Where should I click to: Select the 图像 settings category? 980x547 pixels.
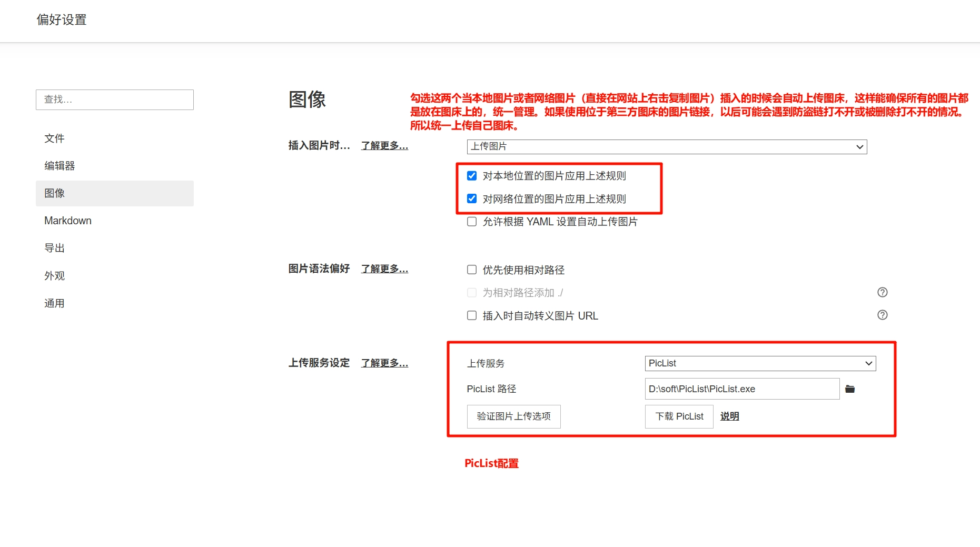pos(115,193)
